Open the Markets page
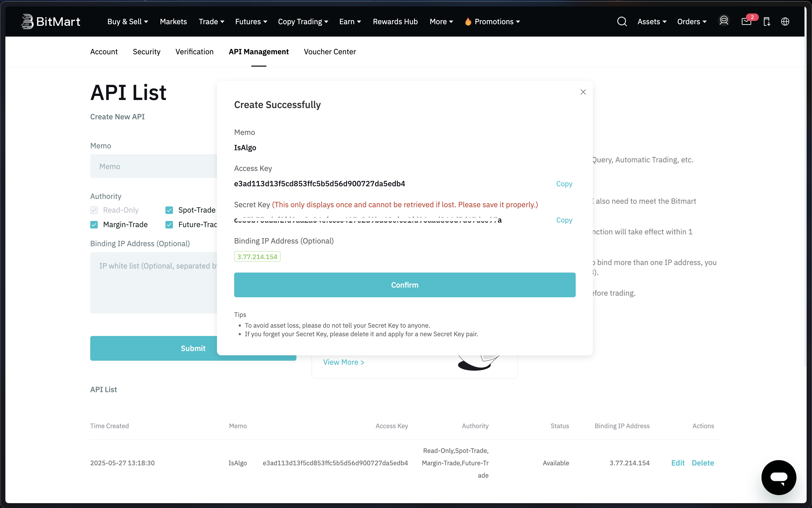Image resolution: width=812 pixels, height=508 pixels. [173, 22]
